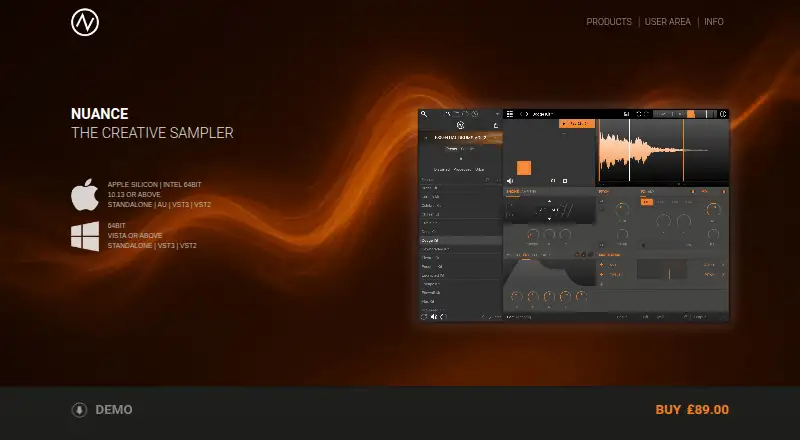Click the Apple logo icon
The height and width of the screenshot is (440, 800).
point(85,194)
